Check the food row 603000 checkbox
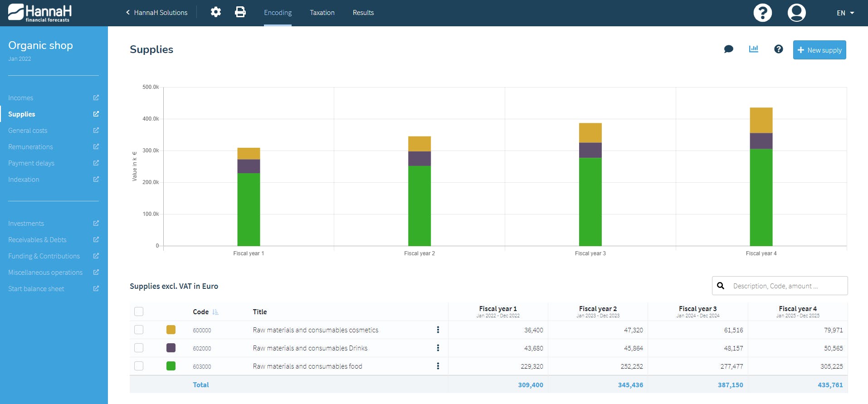This screenshot has width=868, height=404. [139, 366]
